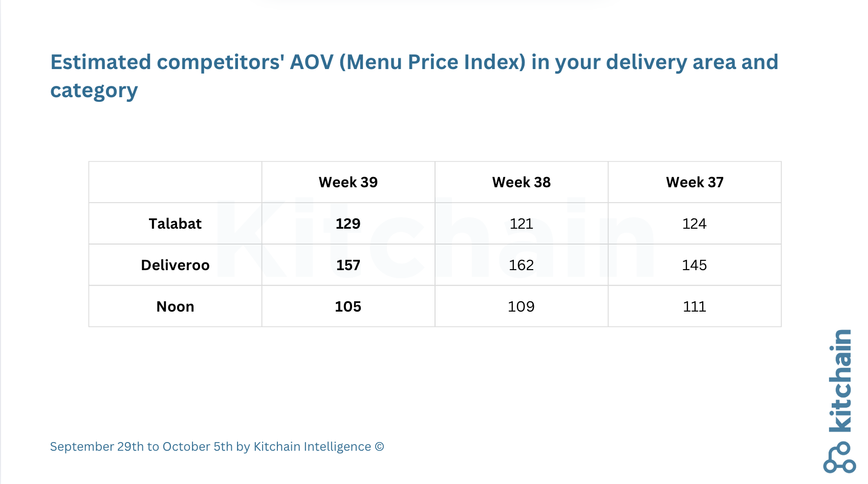
Task: Select the Talabat row label
Action: (175, 224)
